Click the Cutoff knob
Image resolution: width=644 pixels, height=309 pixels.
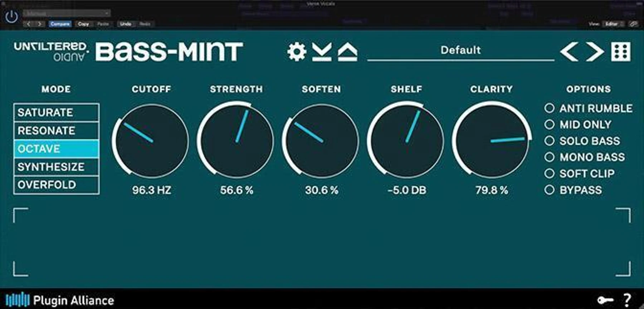pyautogui.click(x=152, y=141)
